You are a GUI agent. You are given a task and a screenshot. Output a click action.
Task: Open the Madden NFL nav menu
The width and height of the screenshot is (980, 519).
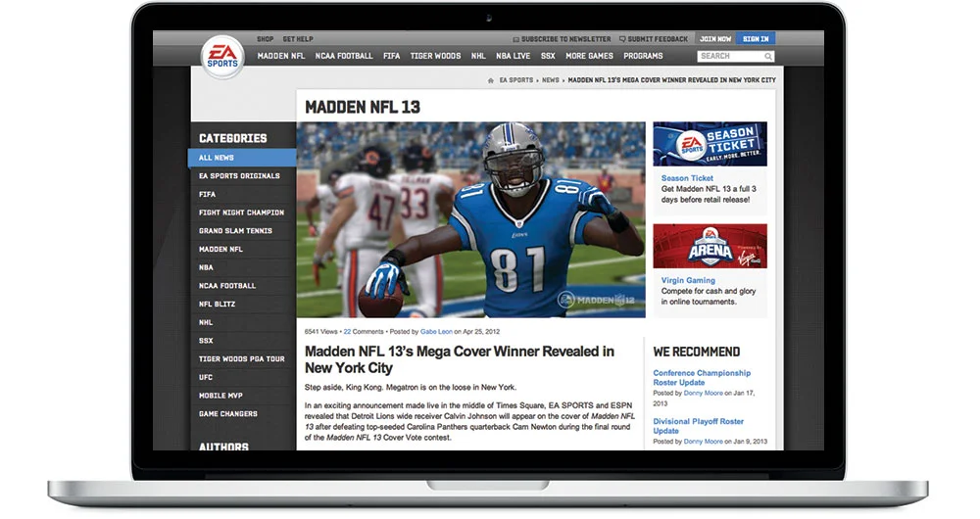coord(281,56)
